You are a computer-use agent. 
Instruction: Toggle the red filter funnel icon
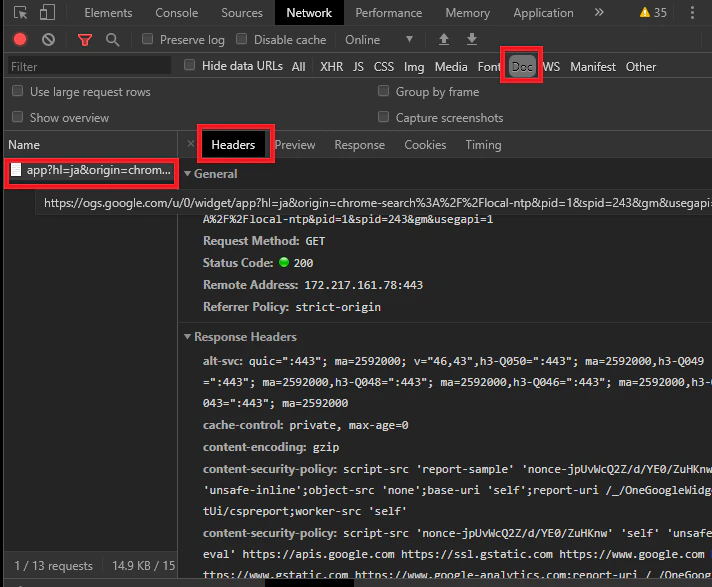point(85,40)
